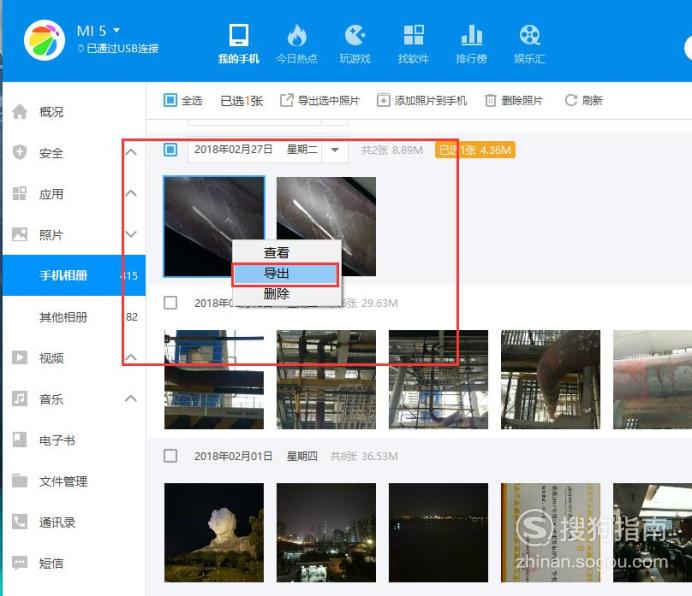Expand the 视频 section chevron
This screenshot has height=596, width=692.
point(131,357)
